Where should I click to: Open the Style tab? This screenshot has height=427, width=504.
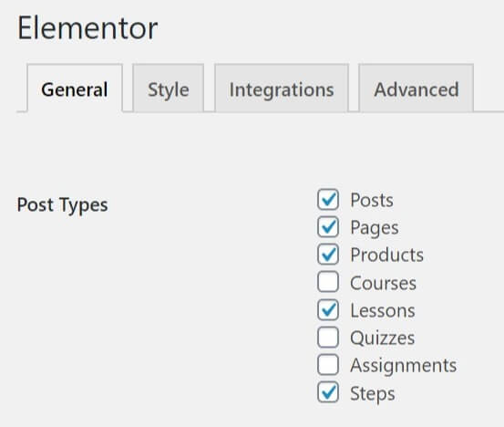point(169,89)
